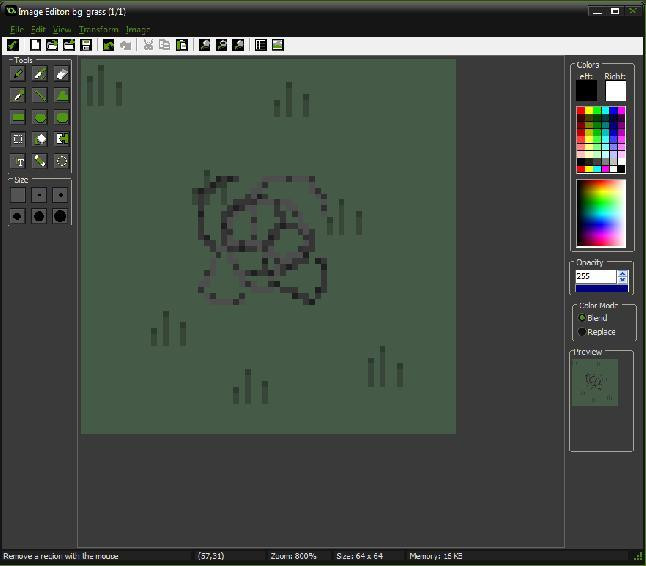This screenshot has width=646, height=566.
Task: Decrease opacity with the spinner down arrow
Action: [x=623, y=279]
